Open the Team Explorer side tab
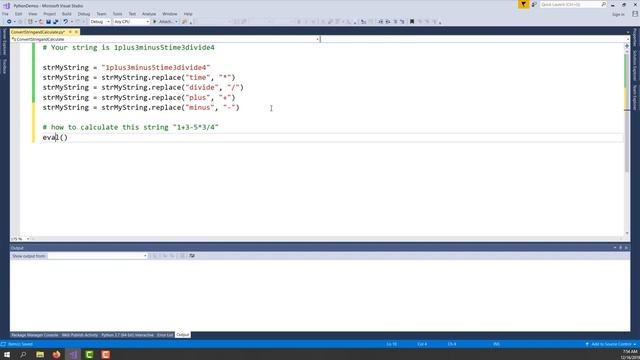The height and width of the screenshot is (360, 640). click(x=635, y=97)
